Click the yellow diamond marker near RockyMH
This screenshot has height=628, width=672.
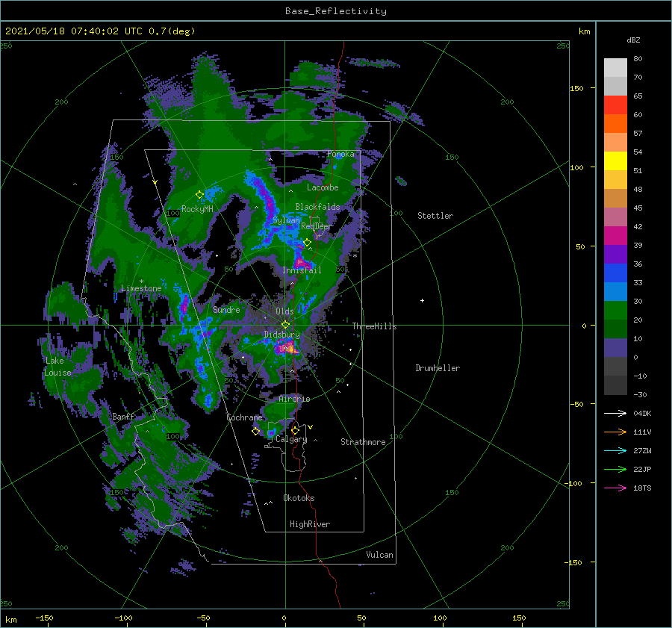(x=199, y=195)
